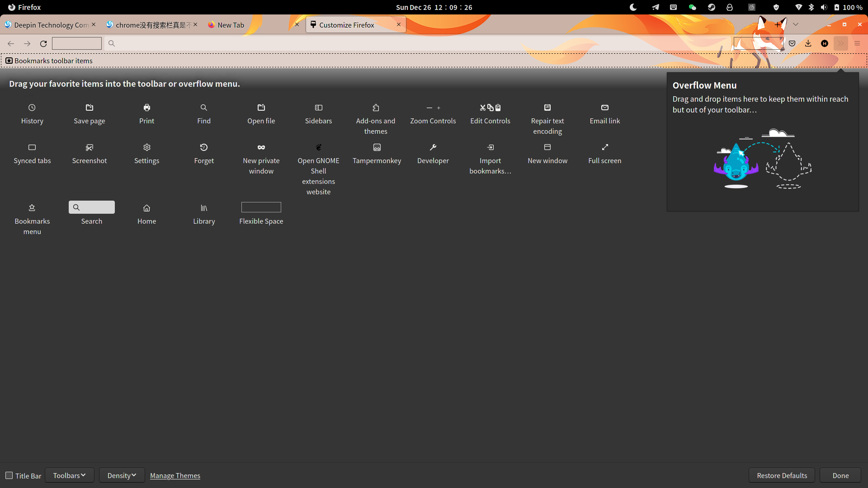Open the Toolbars dropdown
Viewport: 868px width, 488px height.
69,475
